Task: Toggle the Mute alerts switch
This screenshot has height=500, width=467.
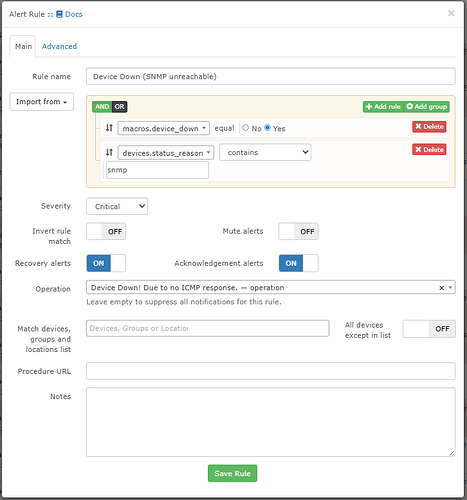Action: (298, 231)
